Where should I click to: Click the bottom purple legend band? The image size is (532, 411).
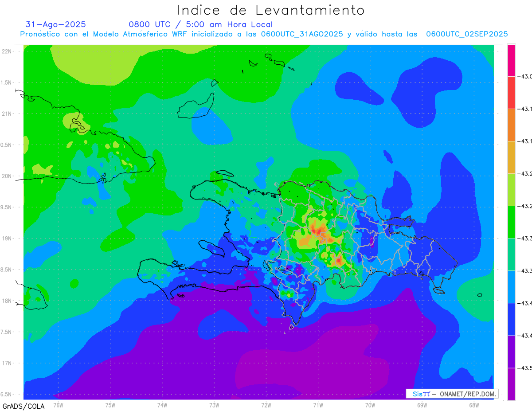511,384
